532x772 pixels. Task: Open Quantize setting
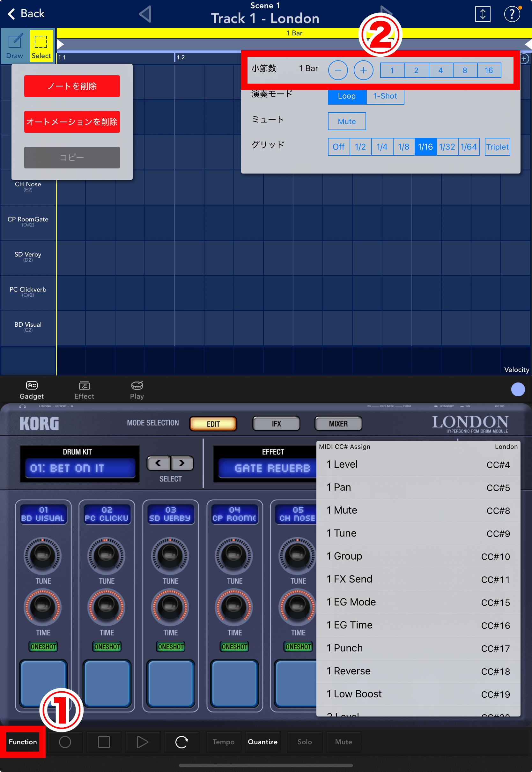click(263, 742)
